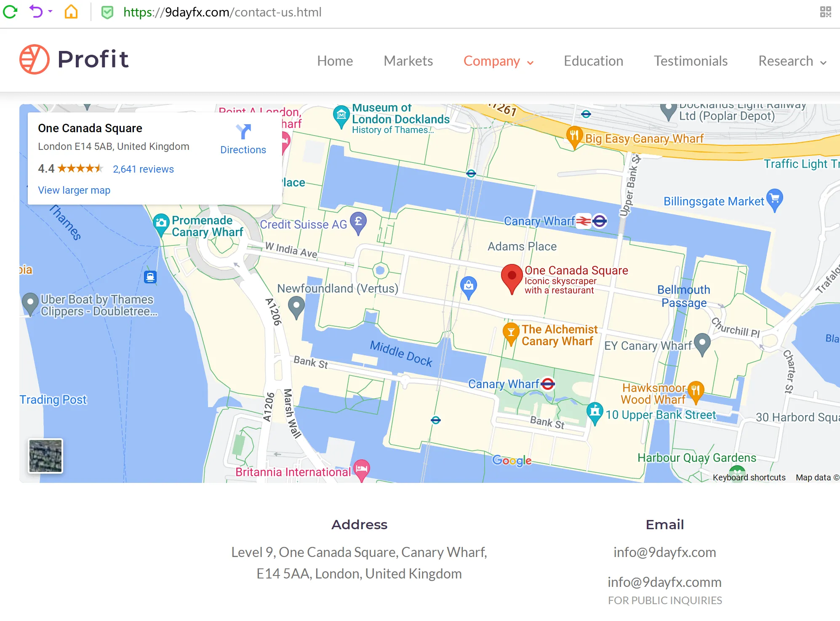This screenshot has width=840, height=621.
Task: Click the ferry pier icon on the Thames
Action: point(150,277)
